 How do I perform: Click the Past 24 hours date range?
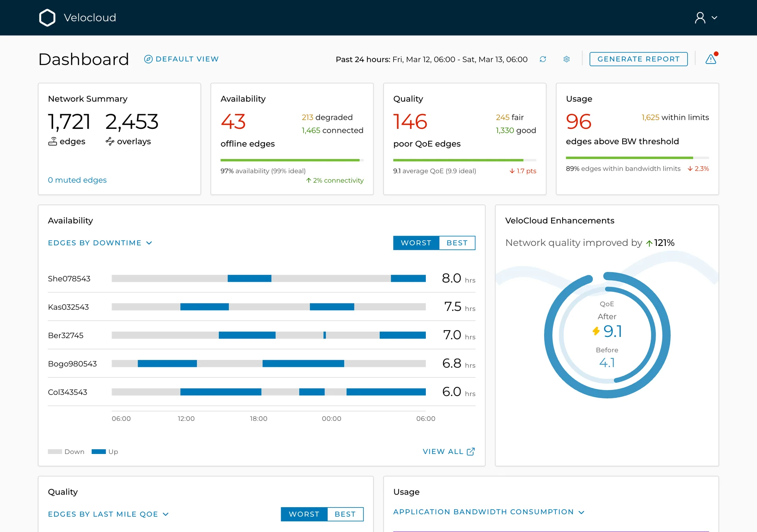(x=431, y=60)
